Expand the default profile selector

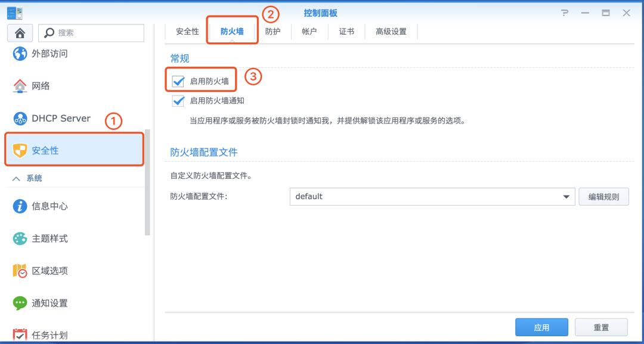pos(565,196)
